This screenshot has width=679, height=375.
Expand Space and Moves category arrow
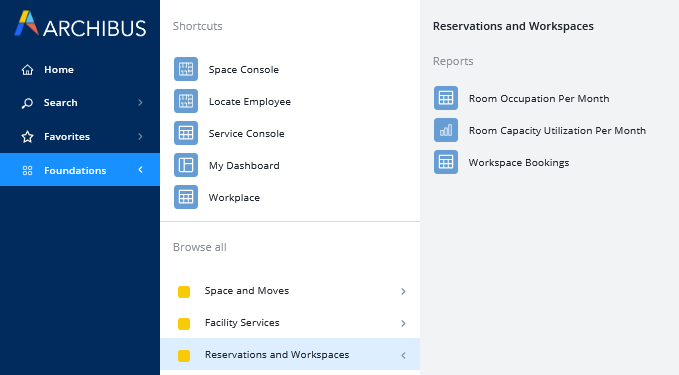403,291
